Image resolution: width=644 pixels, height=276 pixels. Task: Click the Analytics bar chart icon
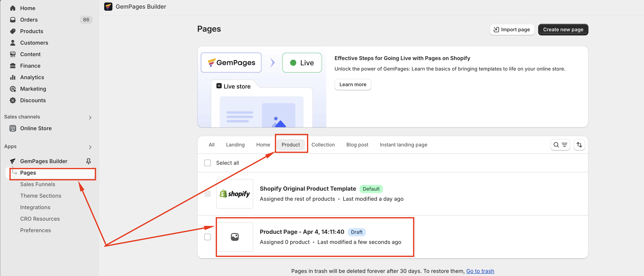click(13, 77)
